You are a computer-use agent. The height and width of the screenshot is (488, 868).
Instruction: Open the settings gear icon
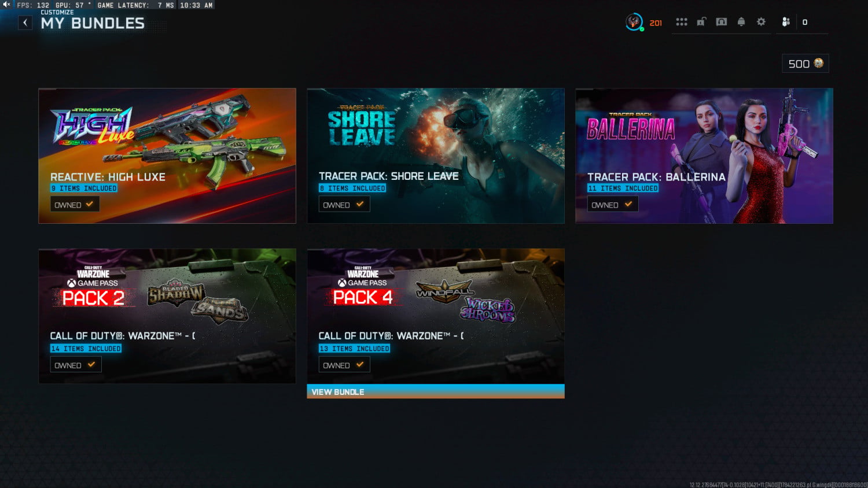pyautogui.click(x=761, y=22)
